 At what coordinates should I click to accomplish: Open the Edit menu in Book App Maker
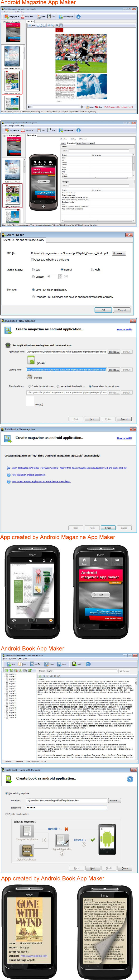tap(19, 659)
